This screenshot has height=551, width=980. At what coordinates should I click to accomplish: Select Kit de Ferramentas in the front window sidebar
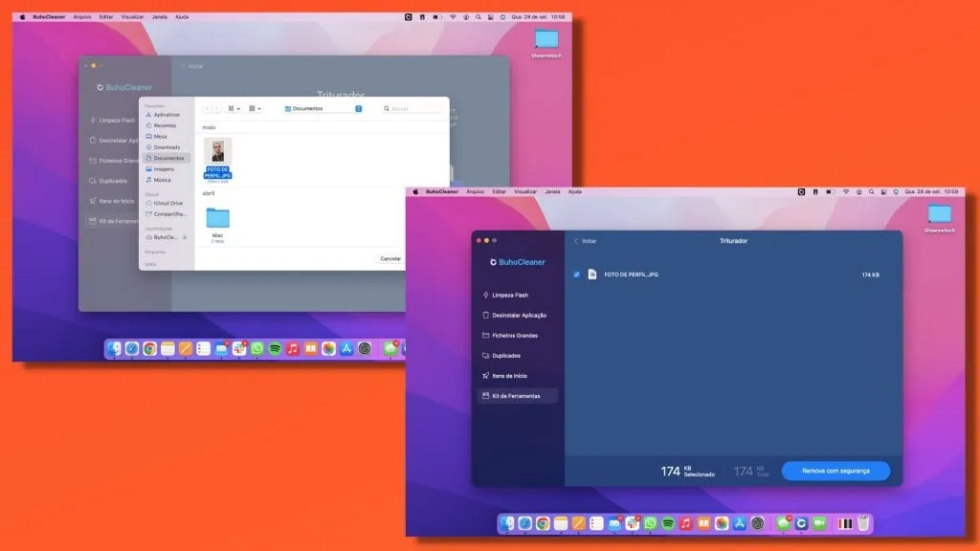[516, 396]
